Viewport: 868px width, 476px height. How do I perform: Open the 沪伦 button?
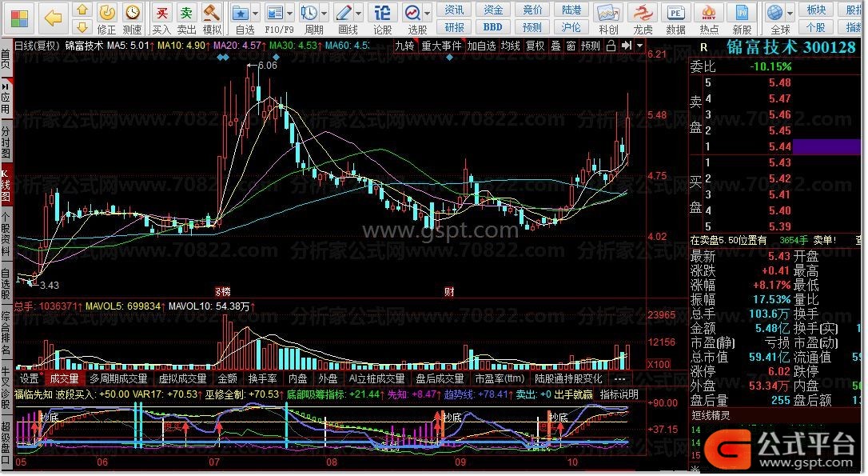point(571,26)
